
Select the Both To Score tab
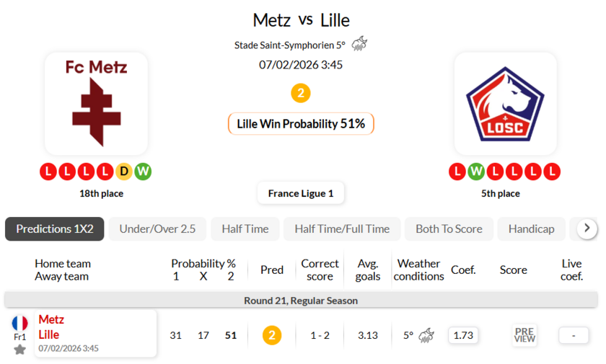click(449, 229)
